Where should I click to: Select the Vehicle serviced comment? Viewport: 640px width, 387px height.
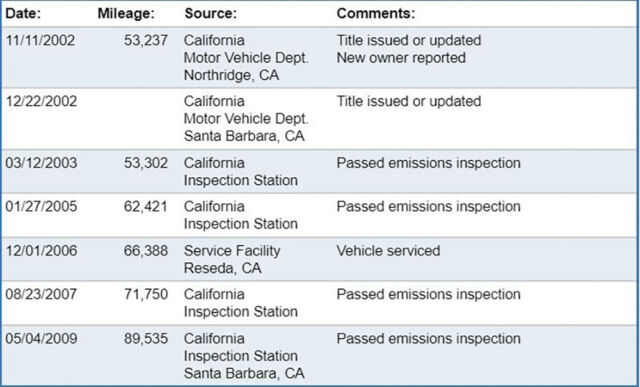coord(388,251)
